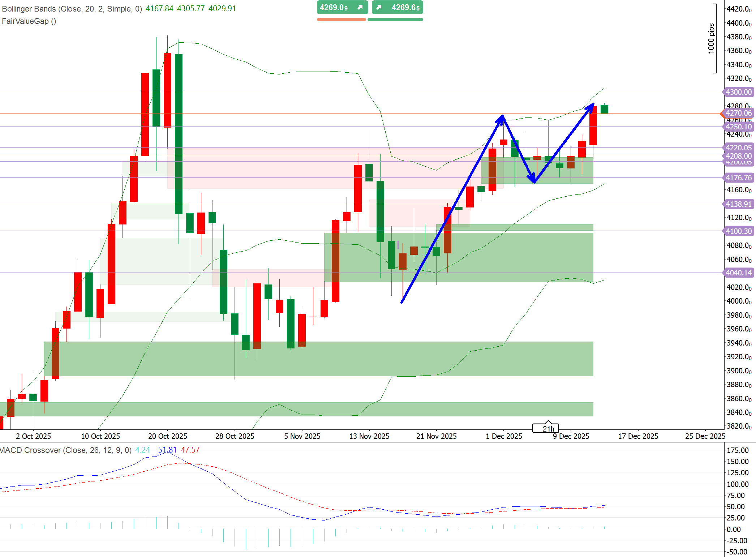The height and width of the screenshot is (557, 756).
Task: Select the 4040.14 price level tag
Action: [738, 273]
